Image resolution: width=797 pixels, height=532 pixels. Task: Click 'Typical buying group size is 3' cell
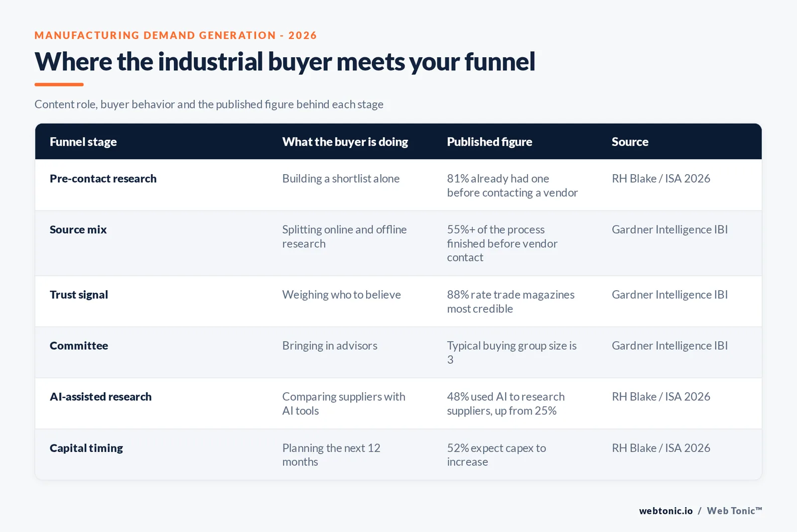click(x=512, y=352)
